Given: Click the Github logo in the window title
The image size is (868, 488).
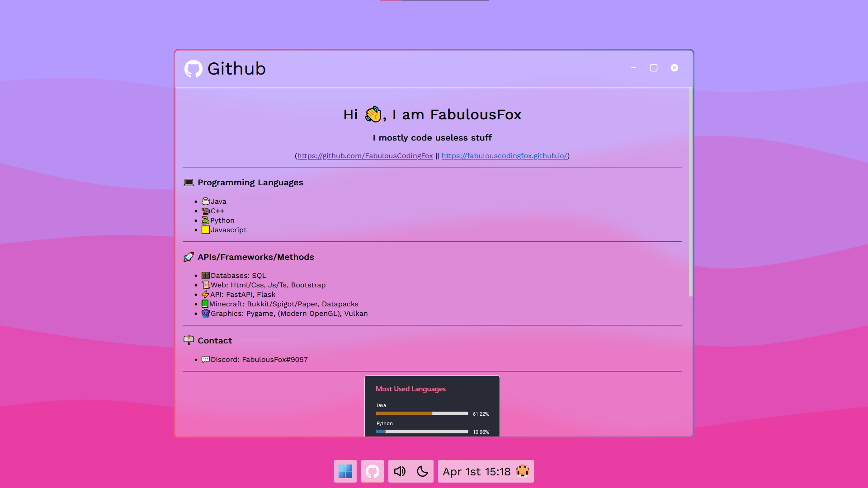Looking at the screenshot, I should pyautogui.click(x=193, y=69).
